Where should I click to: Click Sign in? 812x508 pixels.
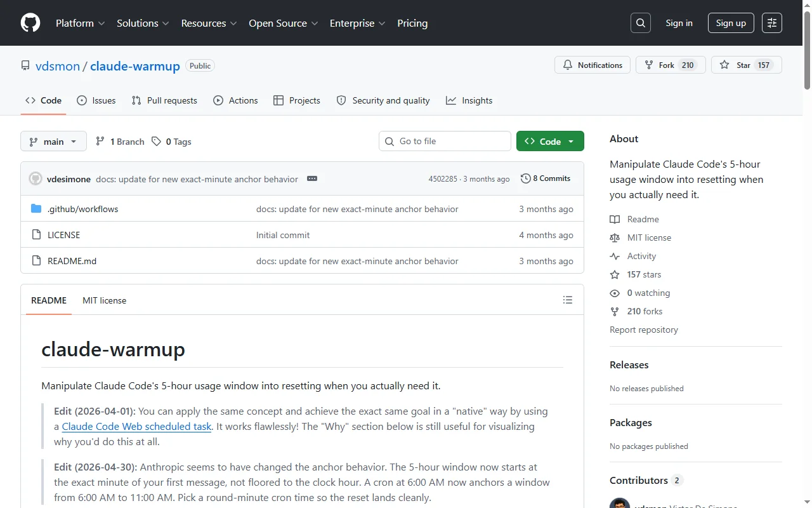pyautogui.click(x=679, y=23)
